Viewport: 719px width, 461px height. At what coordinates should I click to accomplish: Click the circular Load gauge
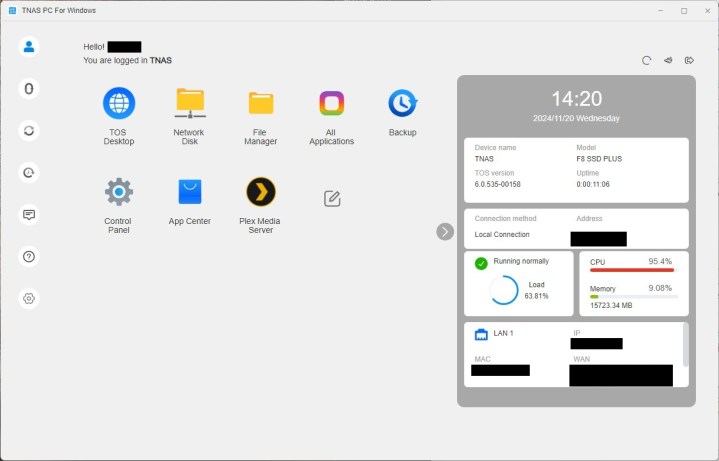pos(504,290)
